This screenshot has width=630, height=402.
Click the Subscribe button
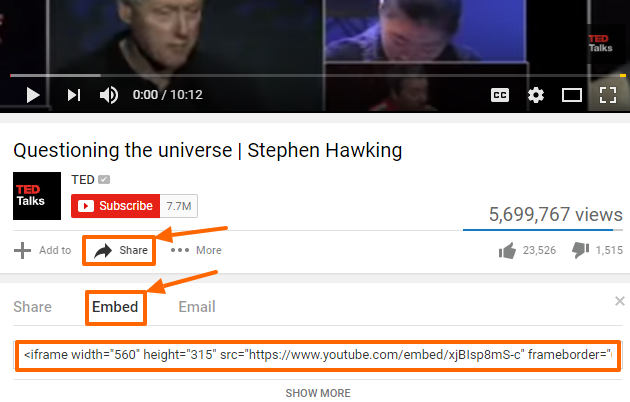(x=116, y=206)
